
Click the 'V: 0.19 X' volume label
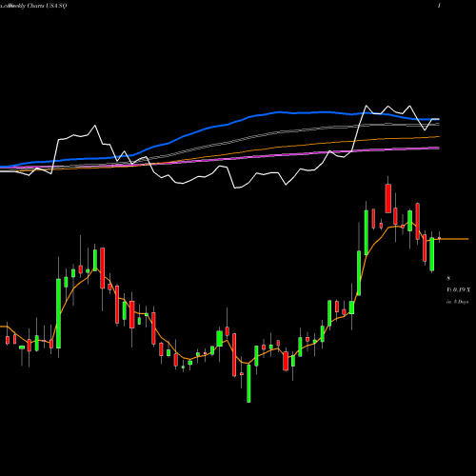click(x=458, y=289)
